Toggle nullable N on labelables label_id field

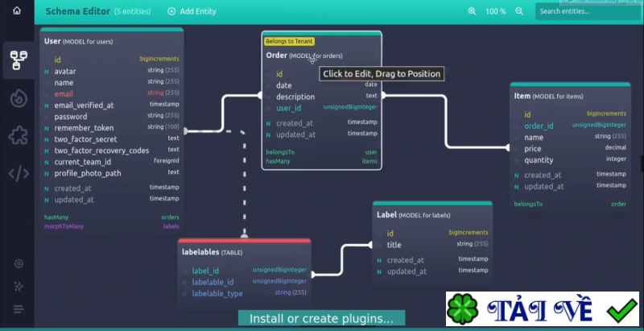click(184, 271)
